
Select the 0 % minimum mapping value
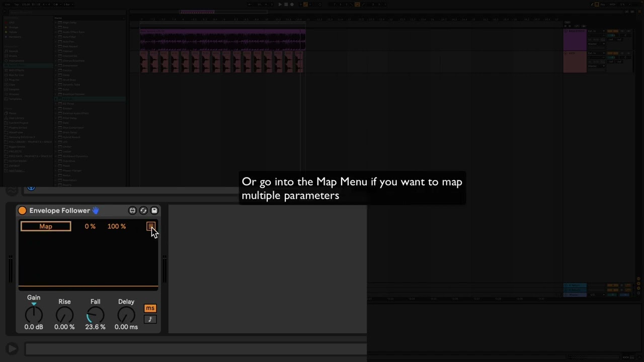pos(90,226)
